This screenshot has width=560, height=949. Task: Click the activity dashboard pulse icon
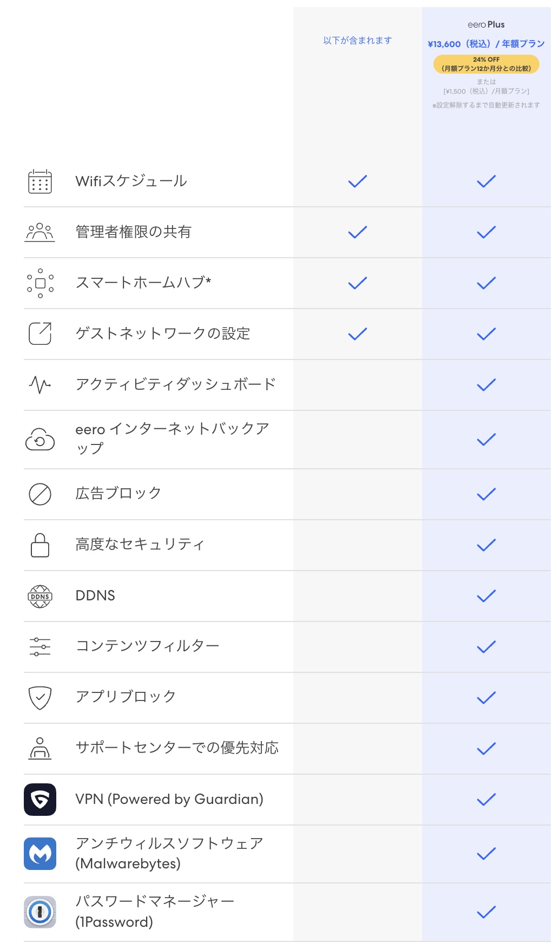pos(39,385)
